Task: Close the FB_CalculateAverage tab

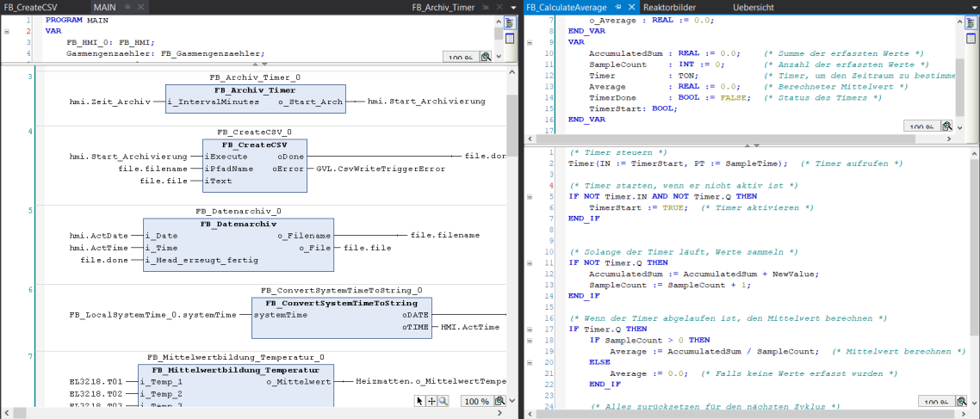Action: 630,8
